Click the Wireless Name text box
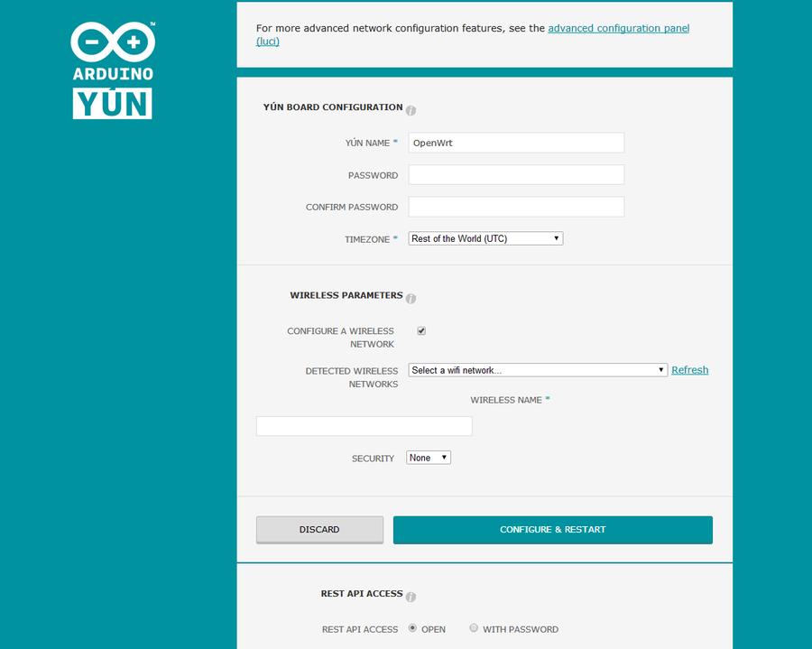812x649 pixels. coord(364,426)
